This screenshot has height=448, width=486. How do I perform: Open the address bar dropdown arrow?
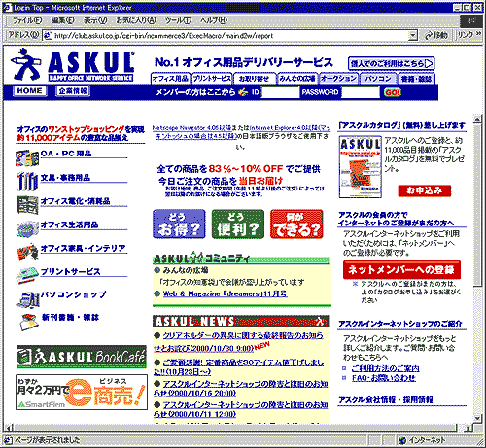point(413,35)
